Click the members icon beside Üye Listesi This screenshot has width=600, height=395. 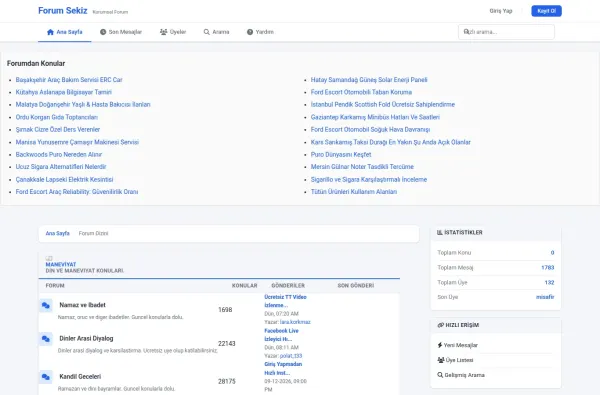[x=441, y=360]
